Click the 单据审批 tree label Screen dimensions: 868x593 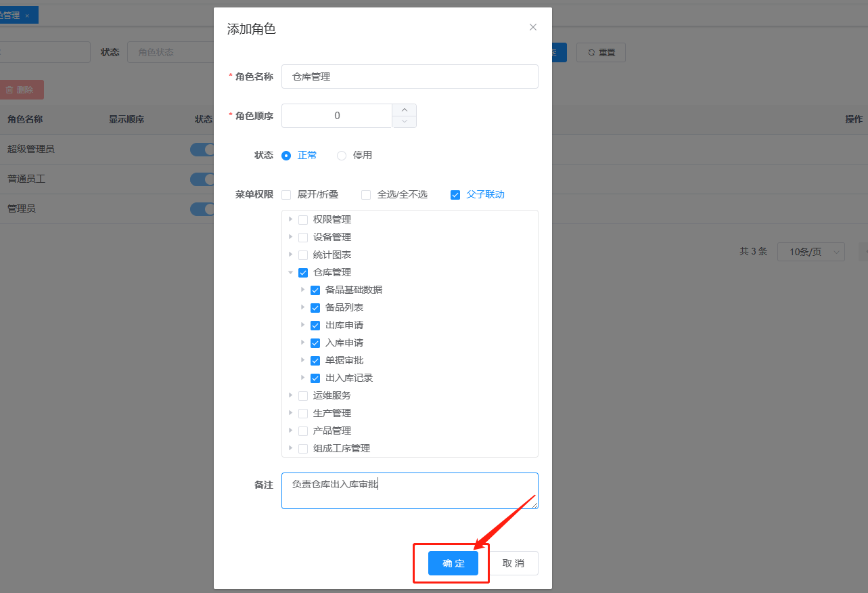pos(344,360)
